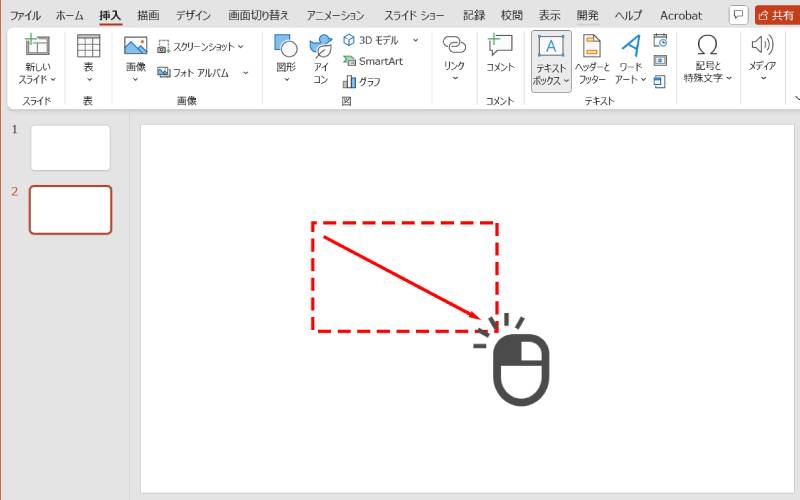
Task: Open the ファイル tab
Action: tap(25, 15)
